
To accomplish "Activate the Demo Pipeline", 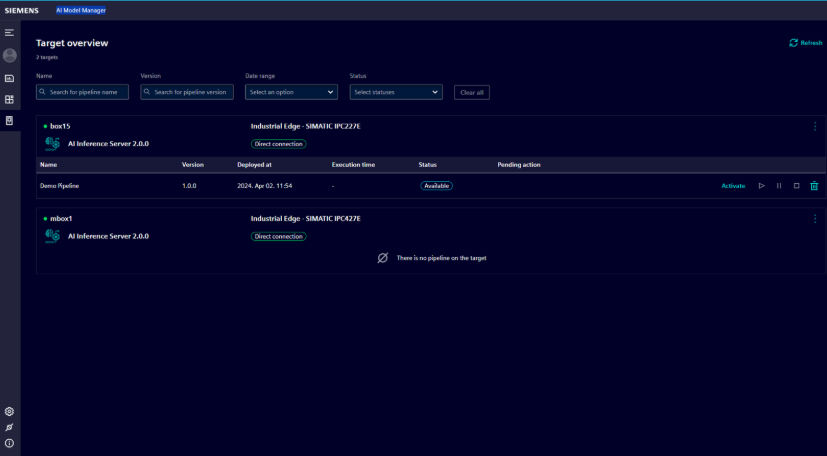I will 733,186.
